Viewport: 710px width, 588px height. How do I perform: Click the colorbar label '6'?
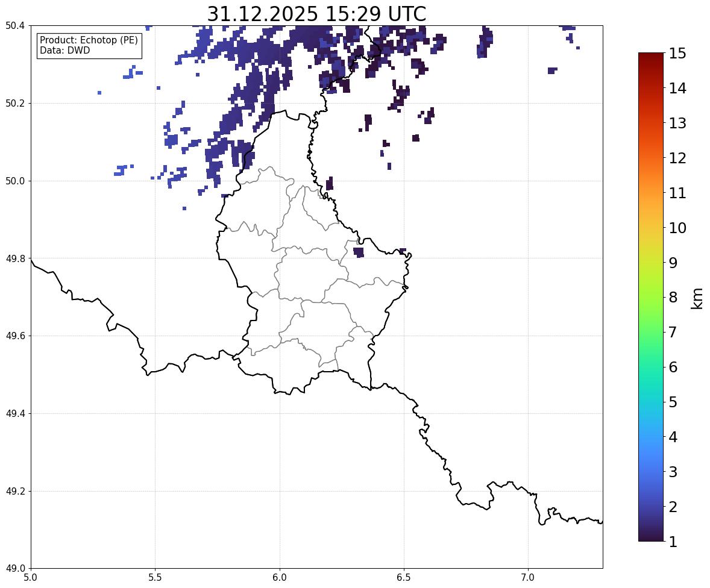click(x=673, y=367)
